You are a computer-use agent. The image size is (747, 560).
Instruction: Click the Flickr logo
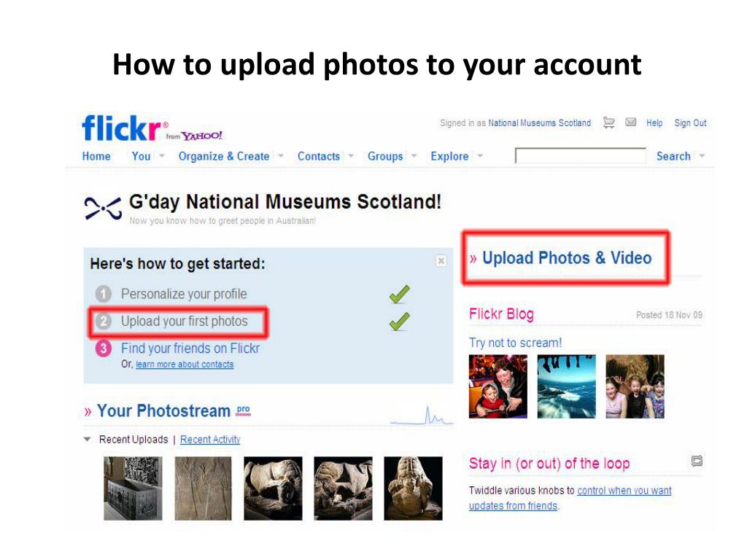122,128
